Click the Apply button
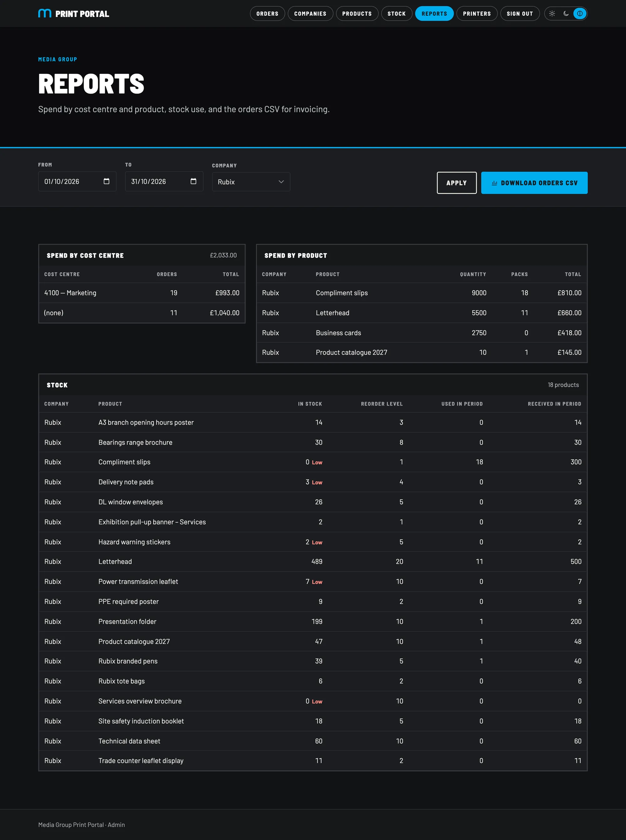 click(x=456, y=183)
